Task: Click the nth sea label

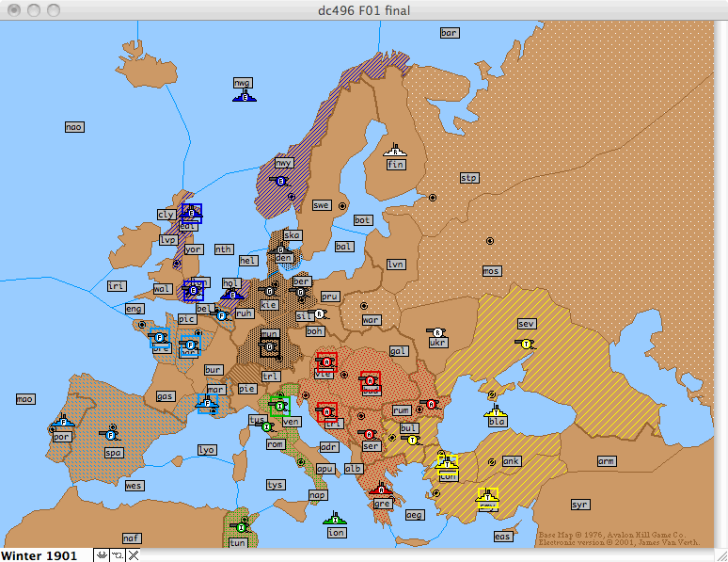Action: pos(224,249)
